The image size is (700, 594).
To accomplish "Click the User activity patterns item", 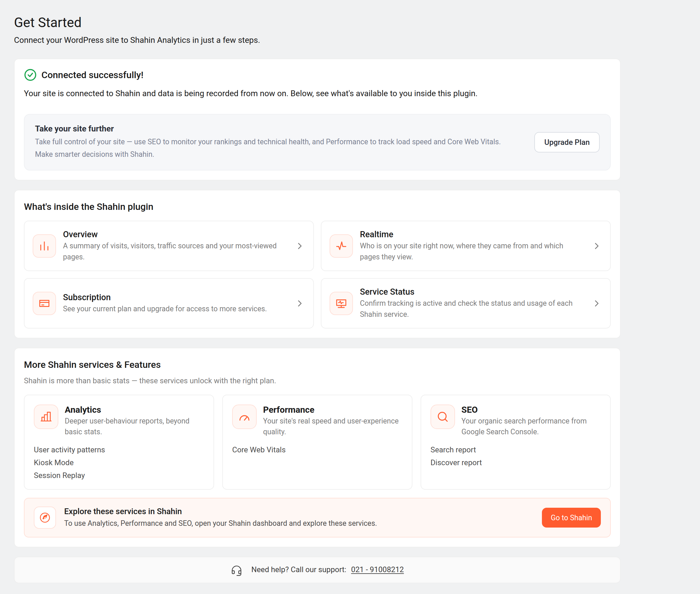I will coord(69,450).
